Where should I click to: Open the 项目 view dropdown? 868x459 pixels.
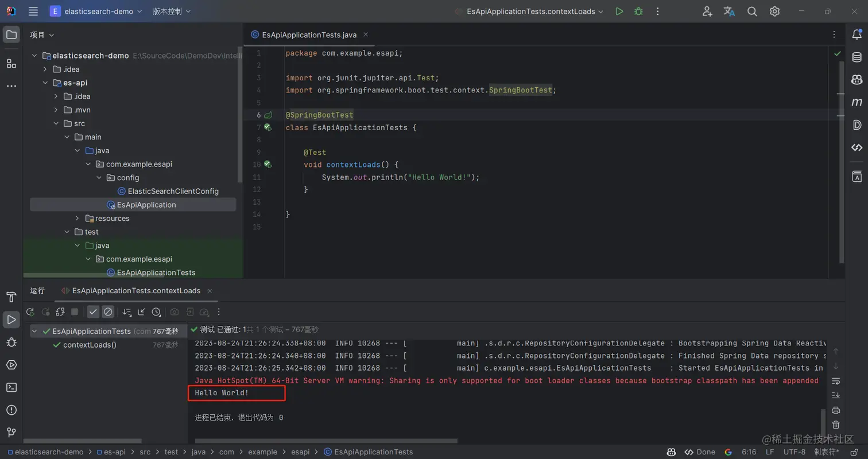click(x=42, y=35)
